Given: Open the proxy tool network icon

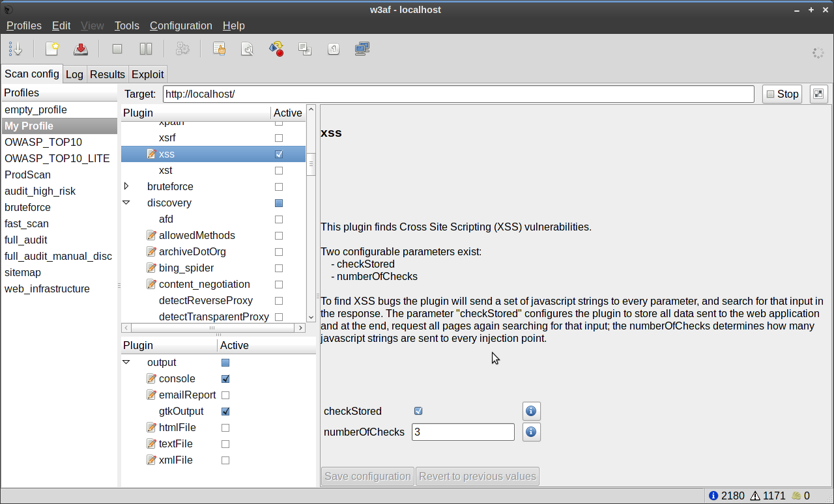Looking at the screenshot, I should point(362,49).
